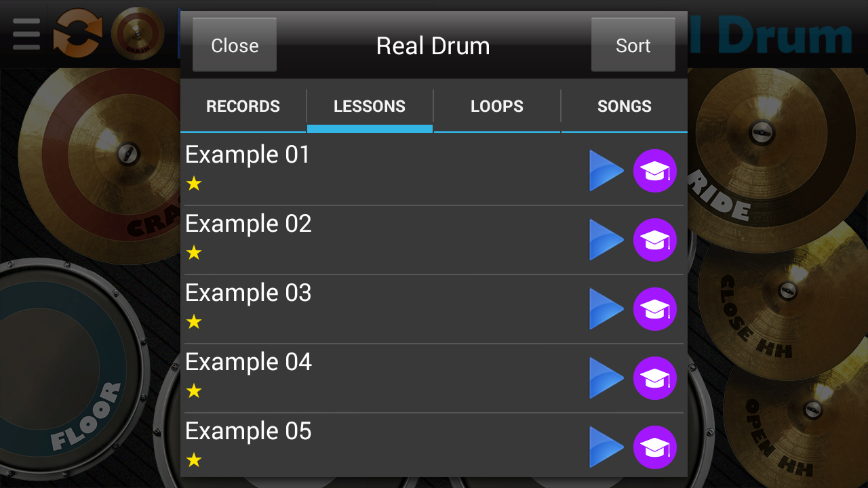The width and height of the screenshot is (868, 488).
Task: Switch to the Records tab
Action: [x=243, y=106]
